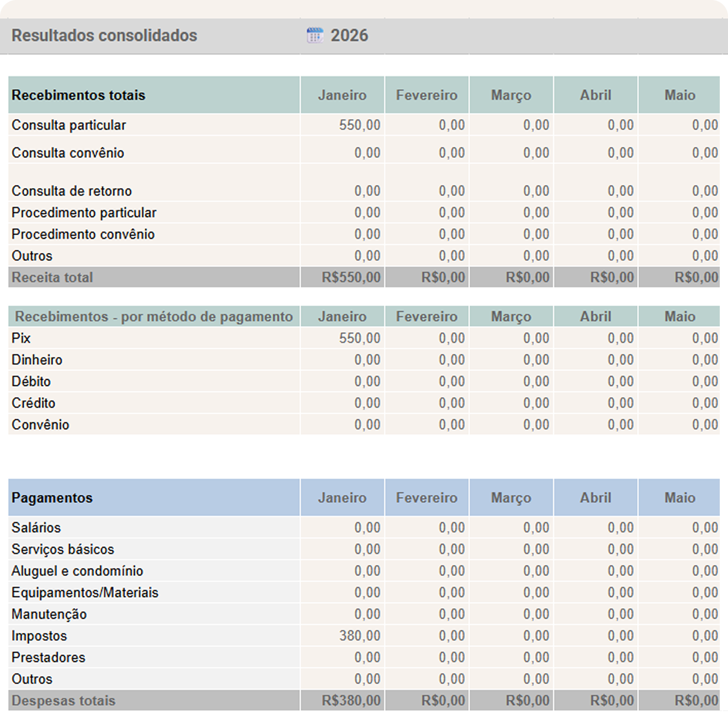This screenshot has height=728, width=728.
Task: Click the Aluguel e condomínio label
Action: (x=77, y=571)
